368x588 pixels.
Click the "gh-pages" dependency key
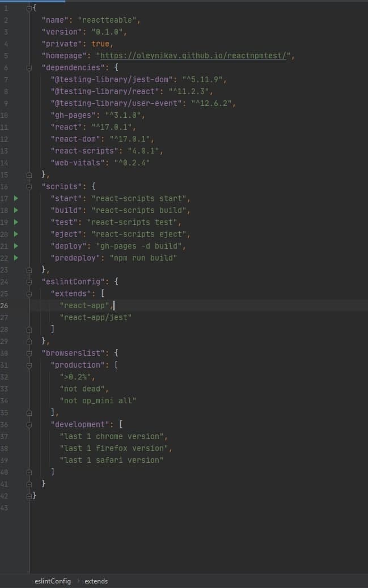point(73,116)
